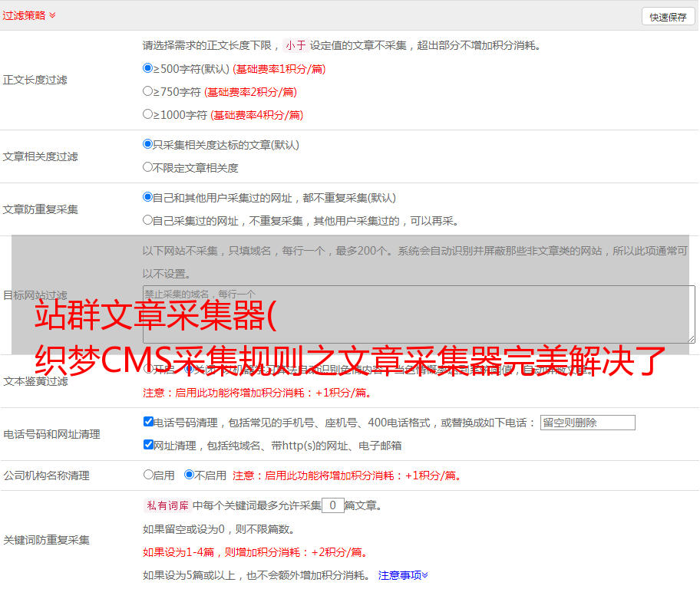Click the 正文长度过滤 row label
This screenshot has height=589, width=700.
[x=35, y=80]
